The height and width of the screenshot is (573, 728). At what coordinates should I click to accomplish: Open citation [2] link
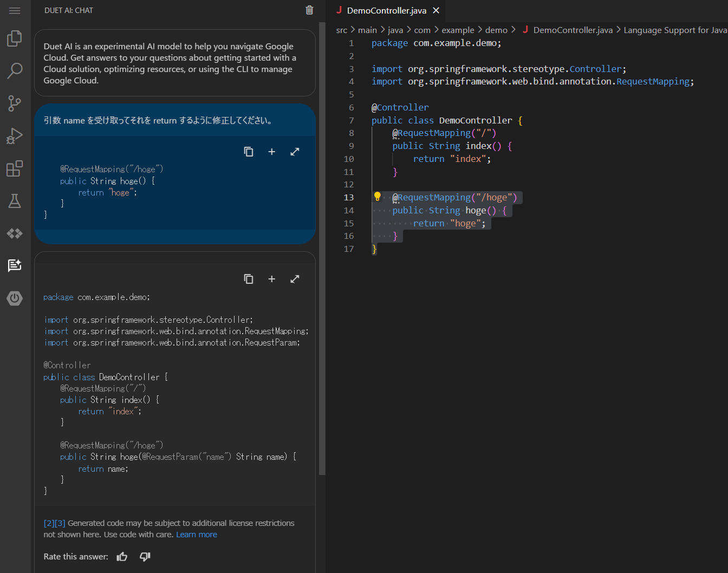coord(49,523)
